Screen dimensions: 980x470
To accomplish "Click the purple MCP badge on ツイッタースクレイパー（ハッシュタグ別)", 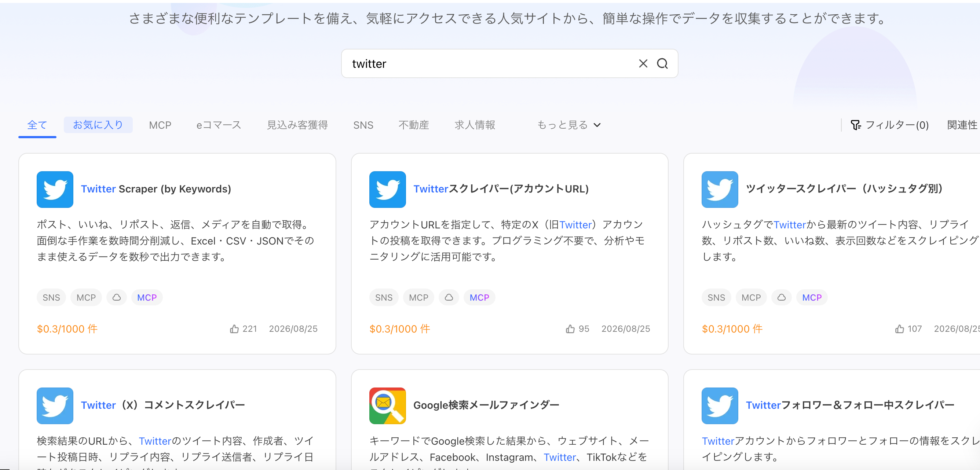I will coord(812,297).
